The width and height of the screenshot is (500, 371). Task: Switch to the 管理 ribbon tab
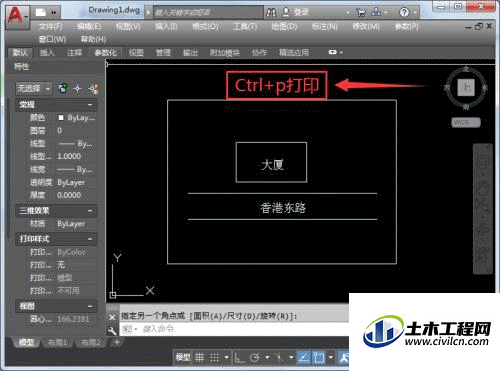tap(163, 52)
